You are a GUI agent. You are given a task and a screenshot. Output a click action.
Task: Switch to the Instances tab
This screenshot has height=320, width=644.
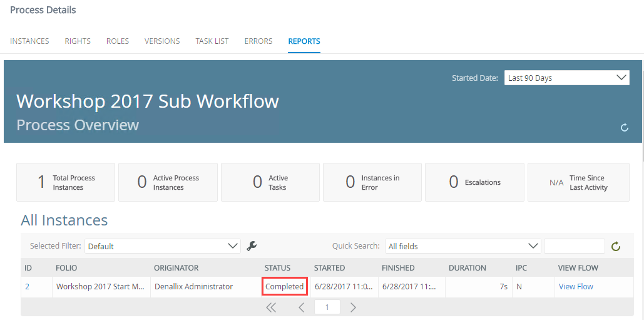(29, 41)
